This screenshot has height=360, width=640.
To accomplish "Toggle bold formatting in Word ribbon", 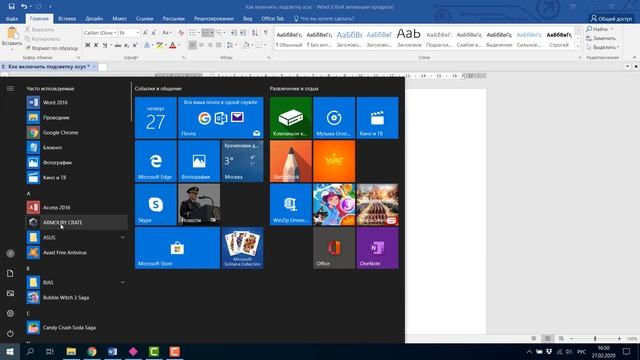I will (x=87, y=45).
